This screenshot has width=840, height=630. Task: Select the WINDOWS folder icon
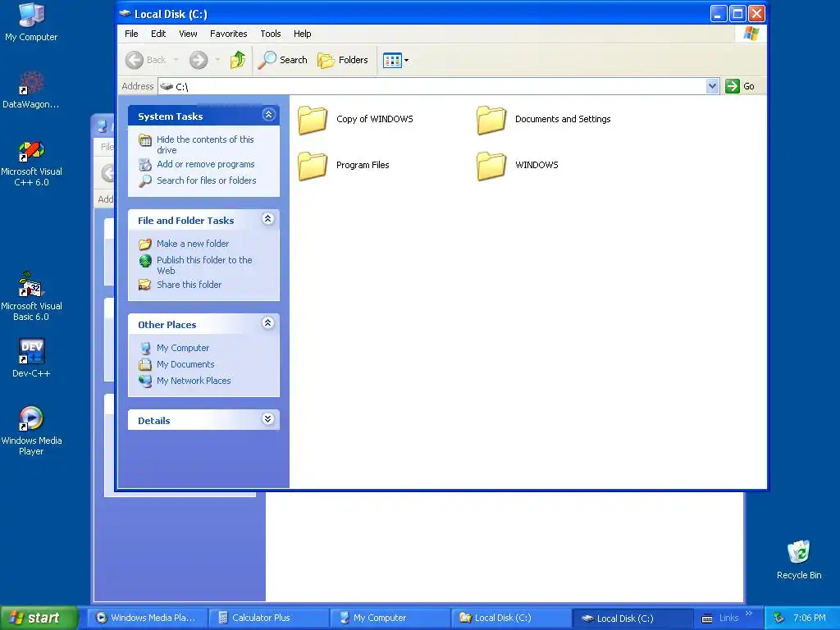[x=491, y=166]
